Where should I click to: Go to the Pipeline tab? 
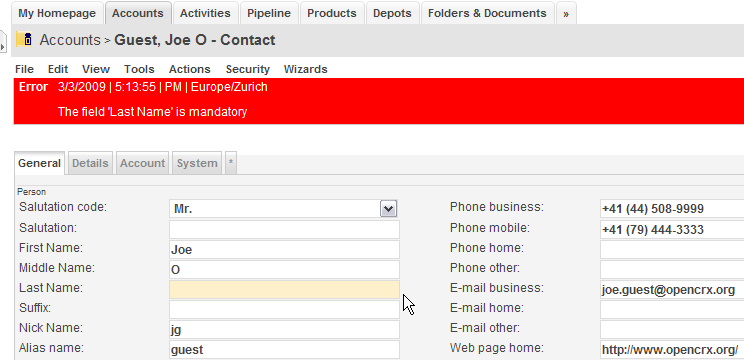coord(269,13)
